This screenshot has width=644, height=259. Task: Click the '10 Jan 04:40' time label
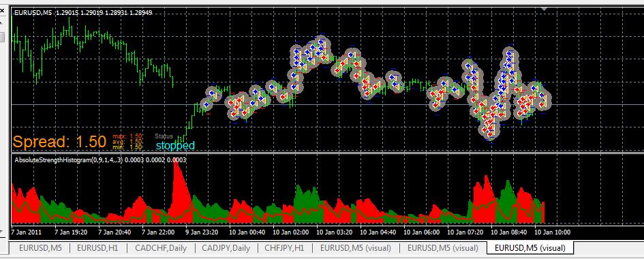click(x=378, y=232)
